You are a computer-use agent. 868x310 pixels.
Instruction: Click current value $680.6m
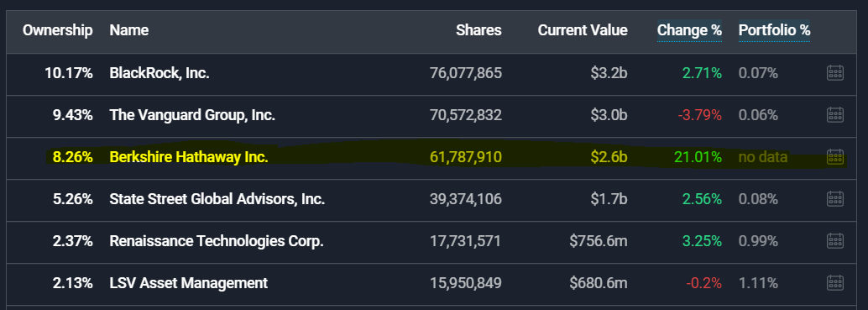599,283
